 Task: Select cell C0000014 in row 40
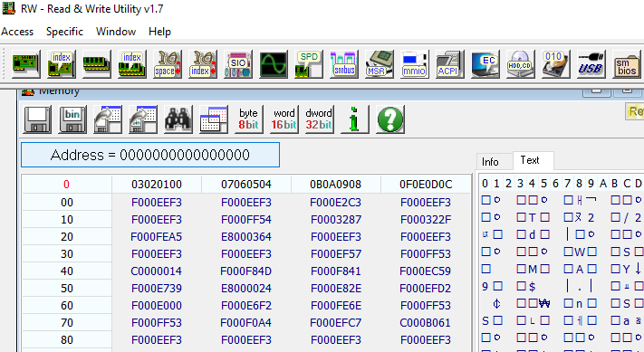[x=157, y=271]
